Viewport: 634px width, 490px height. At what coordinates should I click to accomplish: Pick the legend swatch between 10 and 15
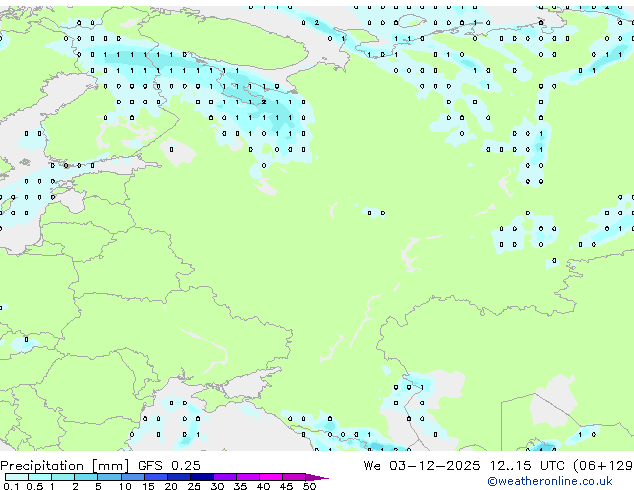pyautogui.click(x=132, y=477)
